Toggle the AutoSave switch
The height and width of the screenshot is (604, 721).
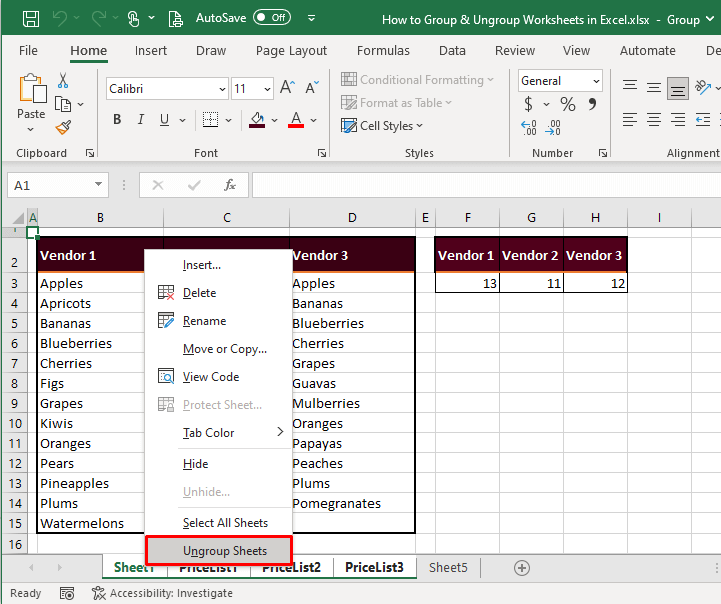(272, 17)
